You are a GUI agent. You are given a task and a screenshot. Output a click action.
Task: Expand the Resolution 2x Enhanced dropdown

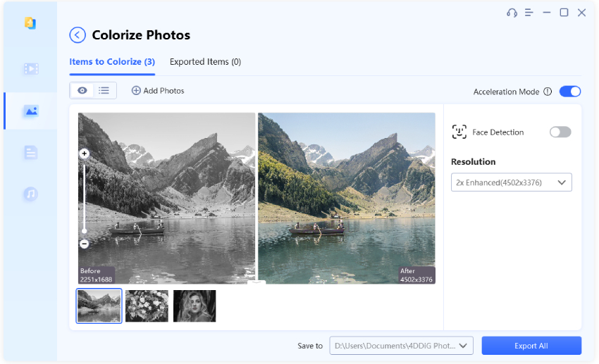tap(512, 183)
